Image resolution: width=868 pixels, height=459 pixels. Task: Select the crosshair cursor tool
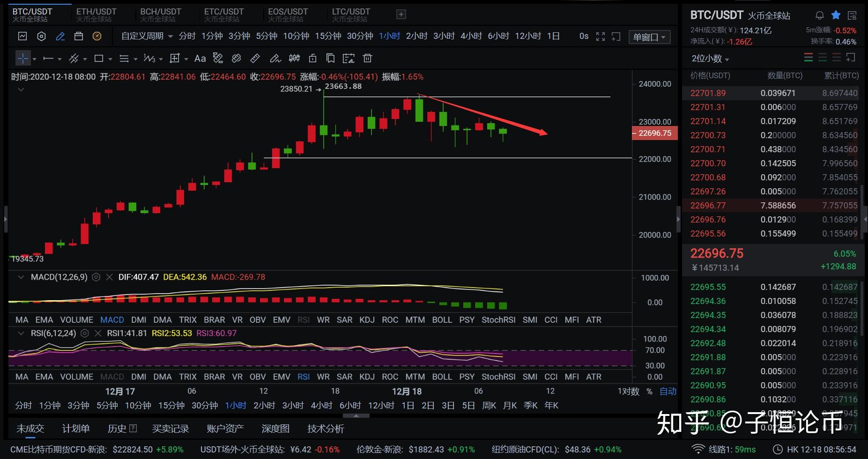(22, 59)
